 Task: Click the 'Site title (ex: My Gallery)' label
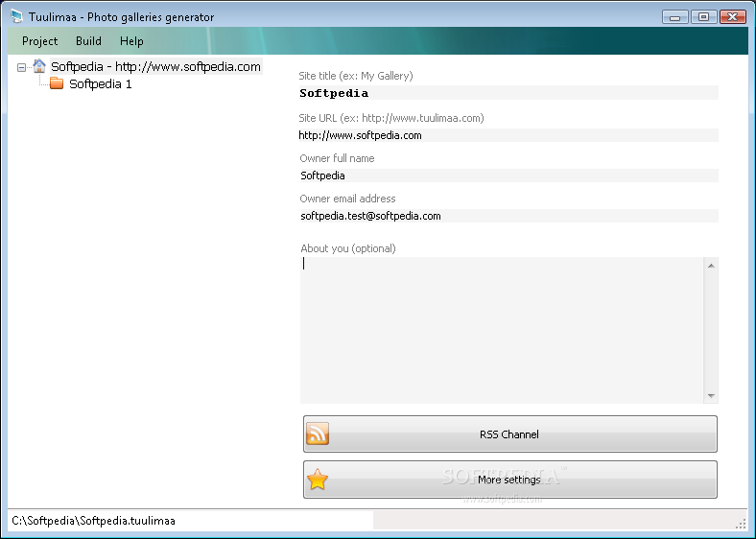click(356, 76)
